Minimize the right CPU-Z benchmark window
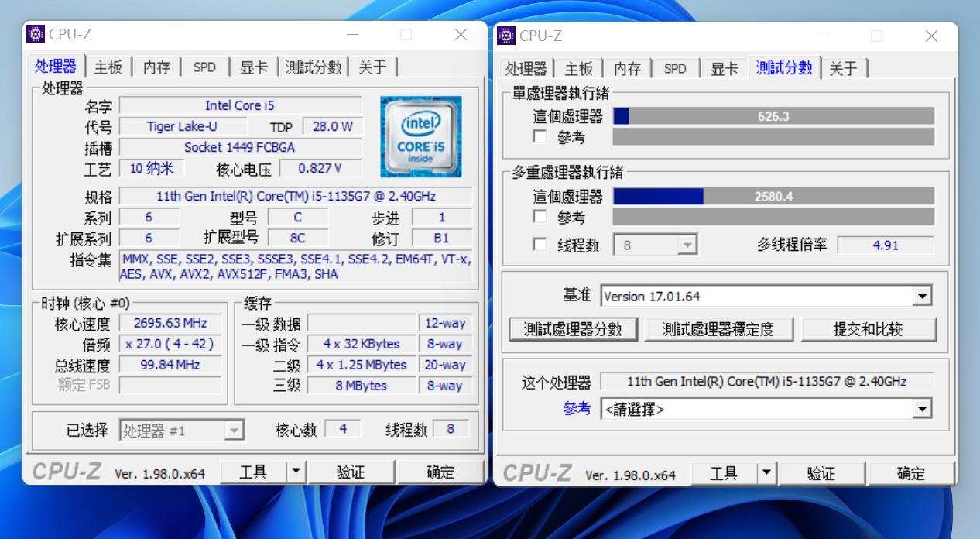Viewport: 980px width, 539px height. tap(824, 36)
